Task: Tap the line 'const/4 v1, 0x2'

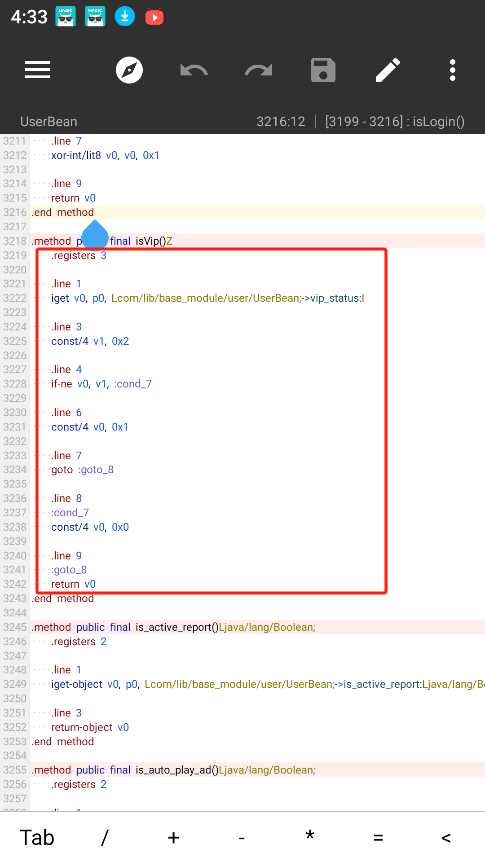Action: tap(90, 341)
